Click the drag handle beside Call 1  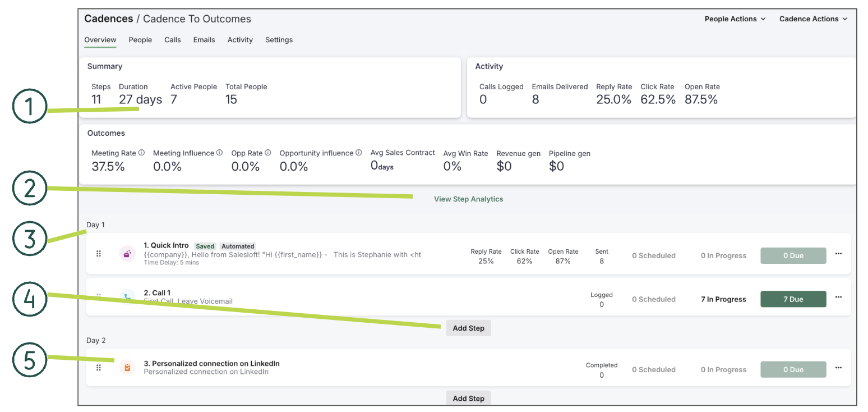(99, 296)
